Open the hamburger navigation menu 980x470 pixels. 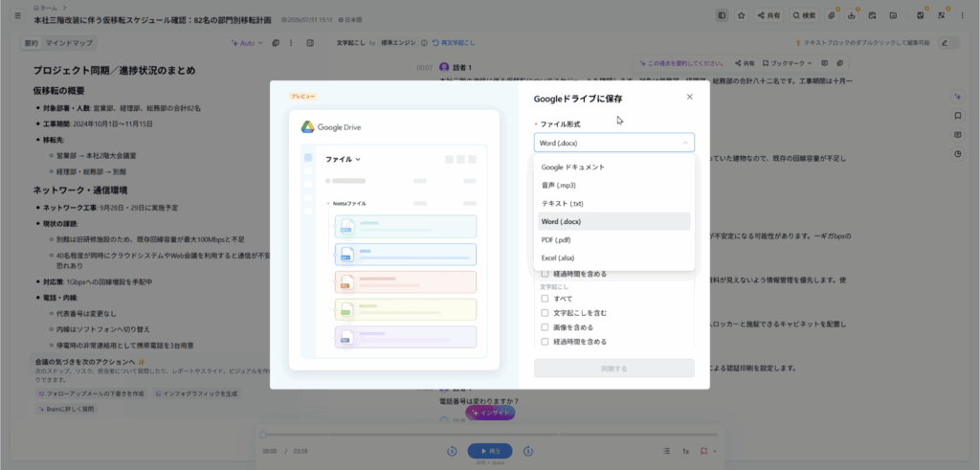pos(17,15)
